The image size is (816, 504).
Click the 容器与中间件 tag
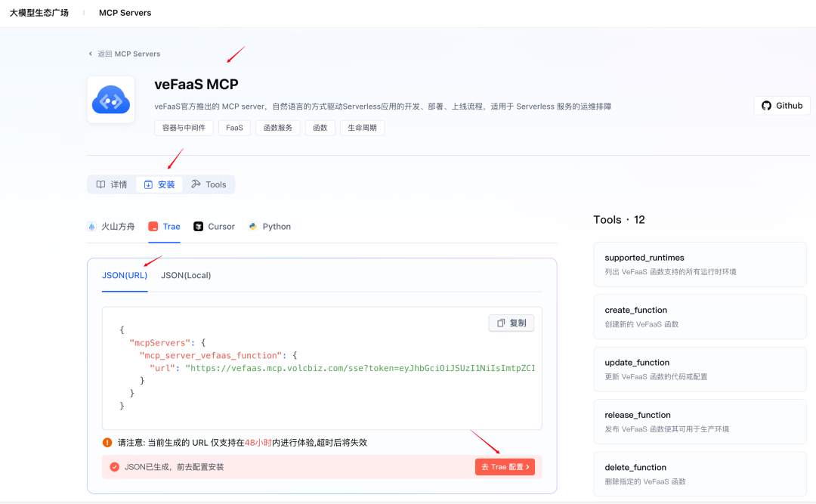coord(184,128)
